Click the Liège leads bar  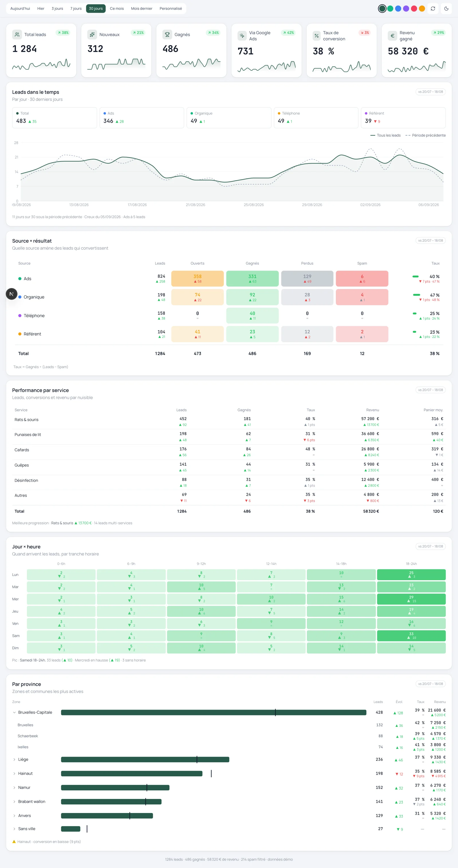coord(145,759)
